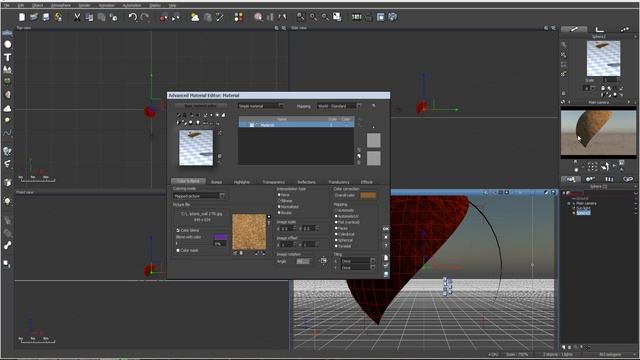
Task: Click the icon right of the Mapping dropdown
Action: 373,106
